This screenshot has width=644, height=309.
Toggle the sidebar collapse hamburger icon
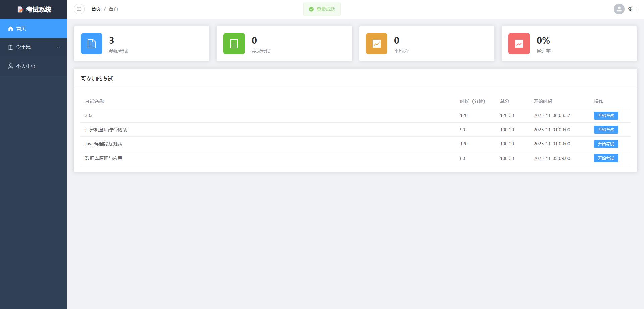click(x=79, y=9)
